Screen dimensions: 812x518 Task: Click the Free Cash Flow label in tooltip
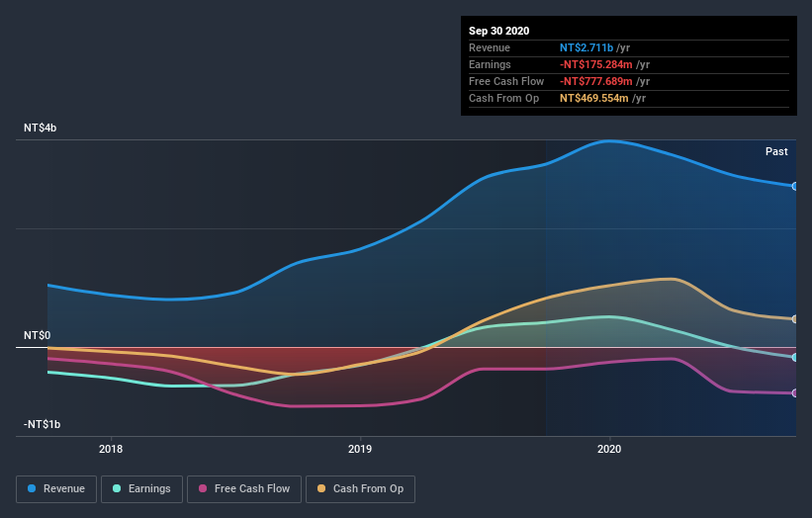[x=506, y=81]
